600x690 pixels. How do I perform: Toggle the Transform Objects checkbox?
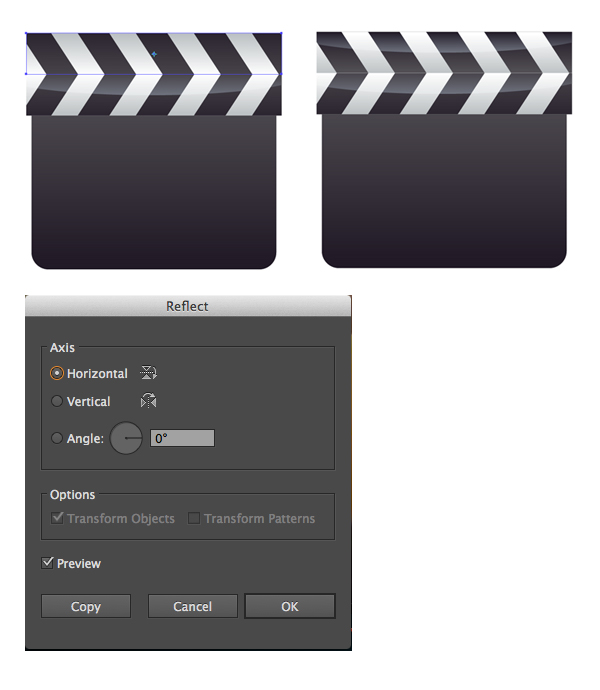[57, 518]
